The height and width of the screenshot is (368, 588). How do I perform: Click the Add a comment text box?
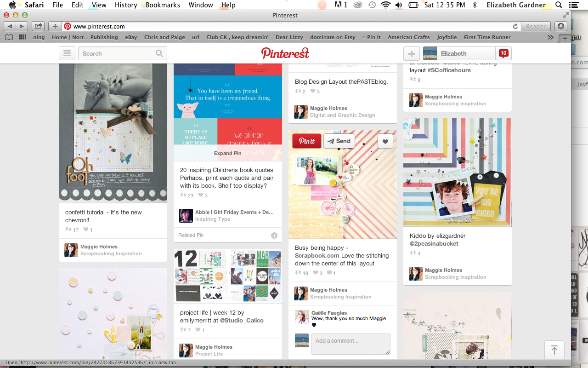click(351, 344)
